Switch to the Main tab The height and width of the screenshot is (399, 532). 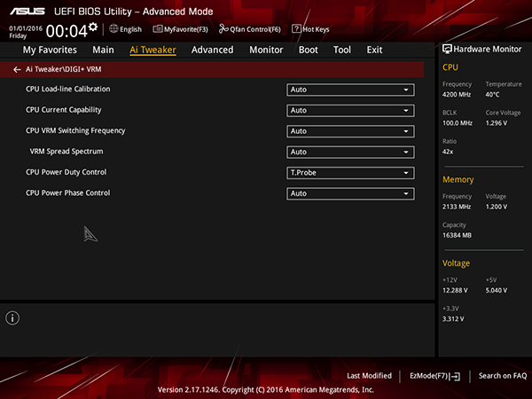point(103,50)
